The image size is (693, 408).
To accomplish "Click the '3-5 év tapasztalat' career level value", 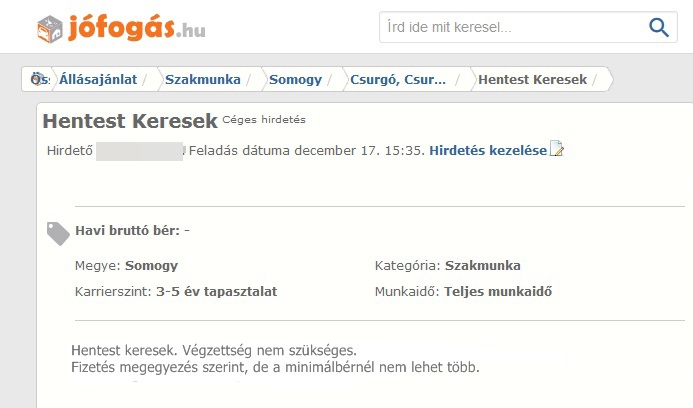I will click(x=217, y=292).
